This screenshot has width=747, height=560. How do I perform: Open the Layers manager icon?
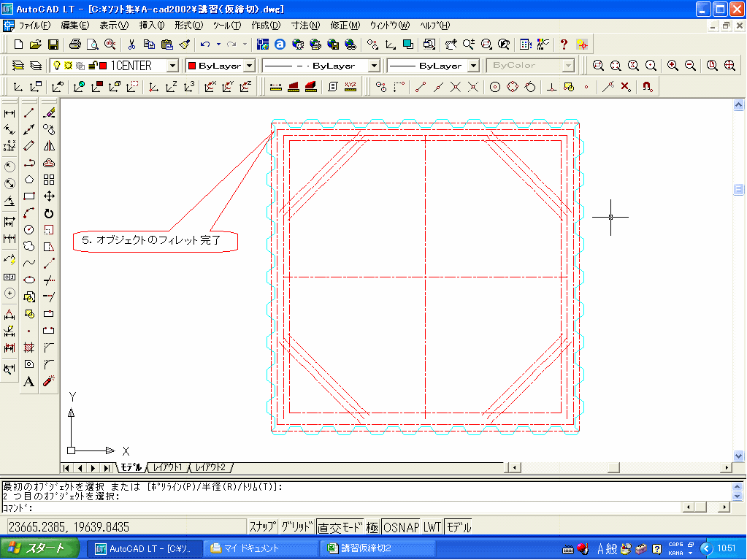18,65
